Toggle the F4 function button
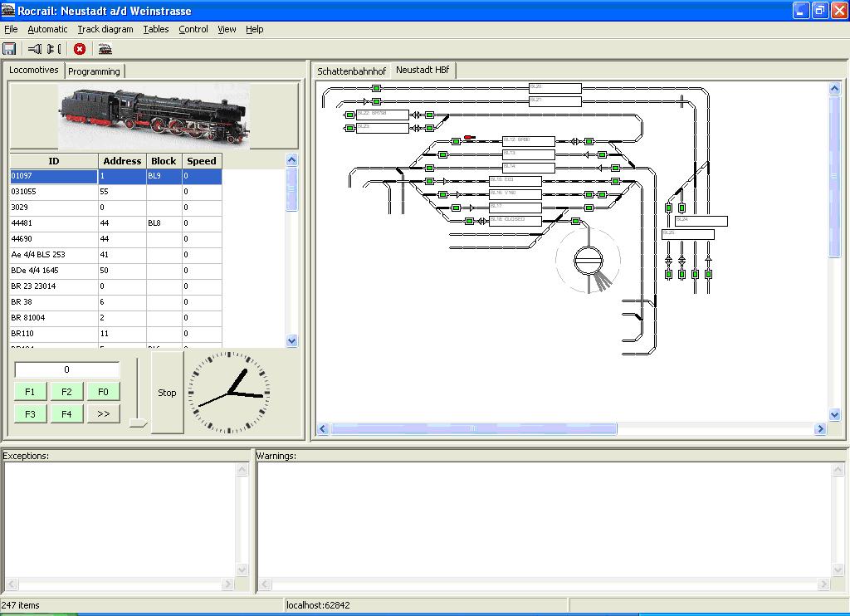This screenshot has width=850, height=616. pos(66,413)
